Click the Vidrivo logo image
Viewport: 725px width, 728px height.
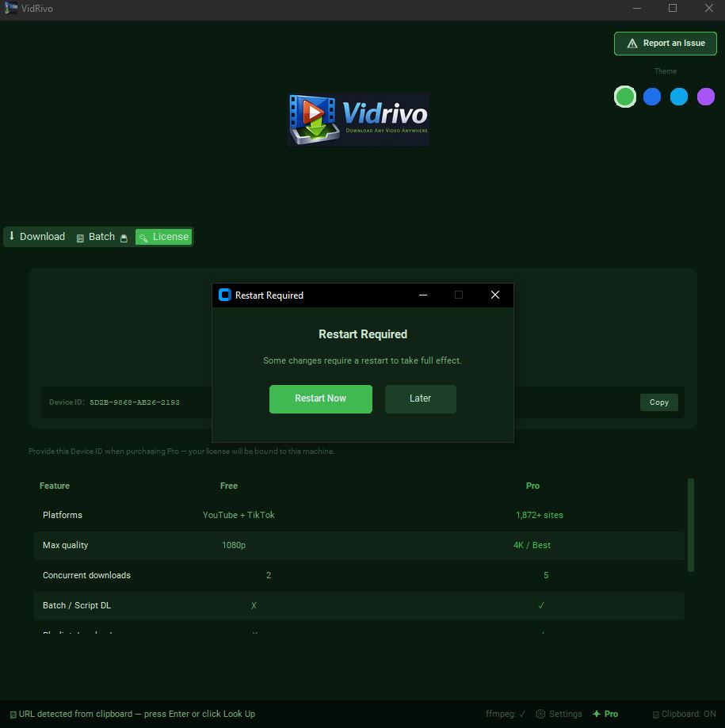(358, 120)
